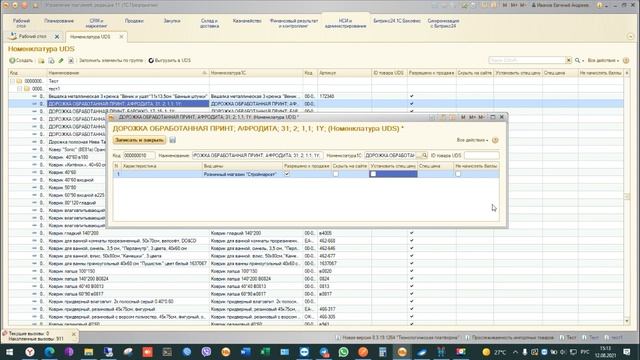This screenshot has height=360, width=640.
Task: Click the active 1C icon in the taskbar
Action: point(402,352)
